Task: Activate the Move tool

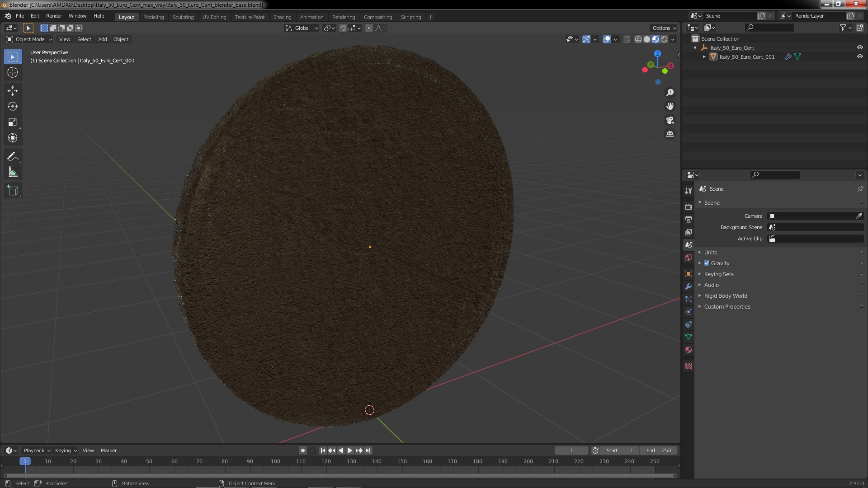Action: 13,91
